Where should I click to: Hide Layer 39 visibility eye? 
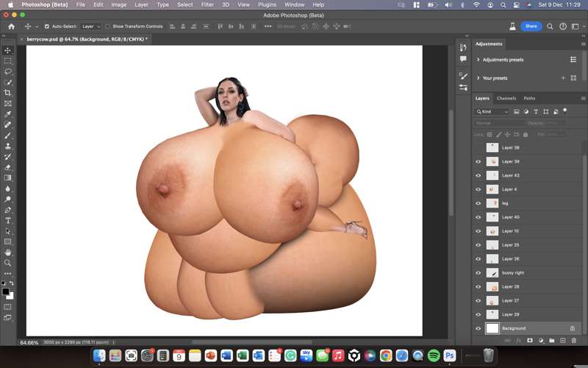(x=478, y=161)
